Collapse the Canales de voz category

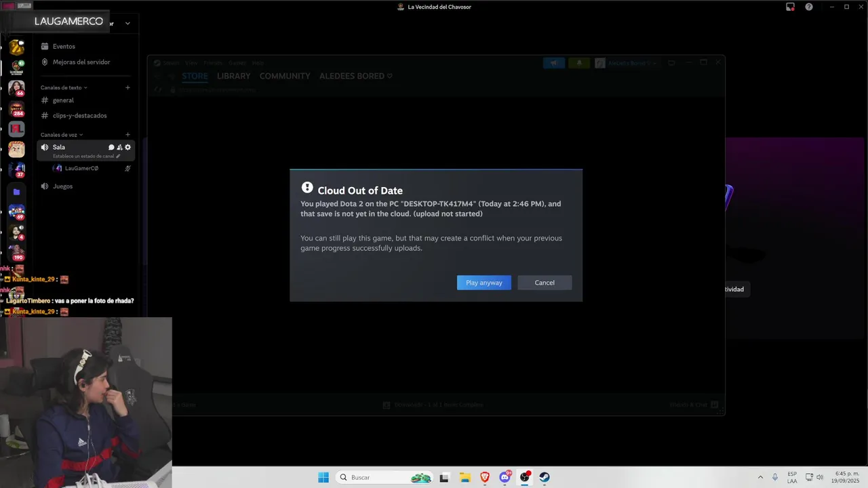(x=62, y=134)
